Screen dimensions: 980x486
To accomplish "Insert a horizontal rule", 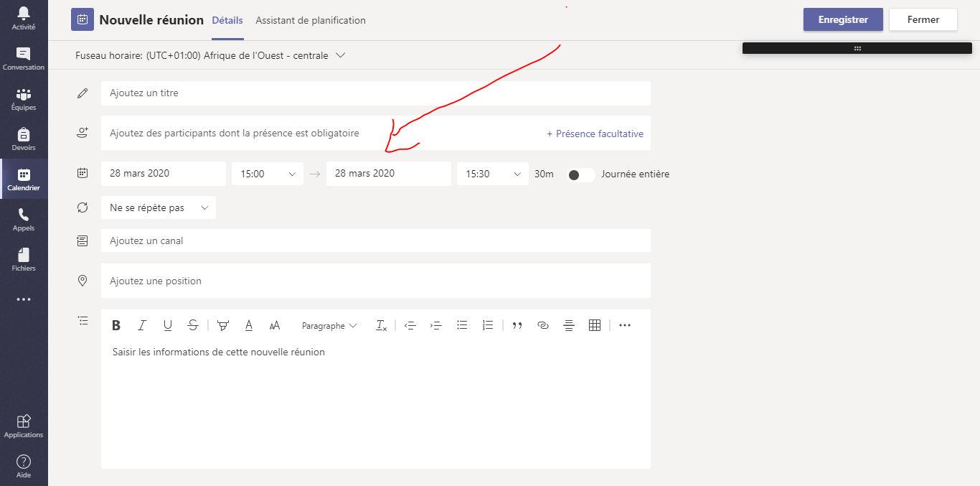I will click(x=569, y=325).
